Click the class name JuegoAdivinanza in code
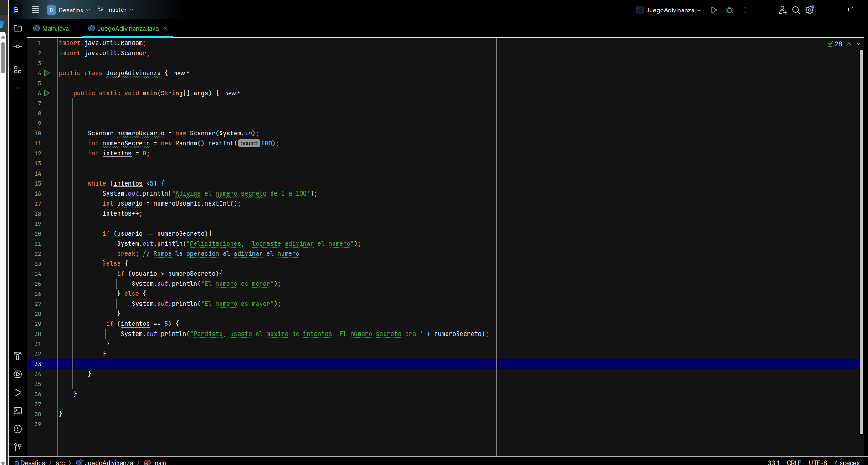The width and height of the screenshot is (868, 465). click(134, 73)
